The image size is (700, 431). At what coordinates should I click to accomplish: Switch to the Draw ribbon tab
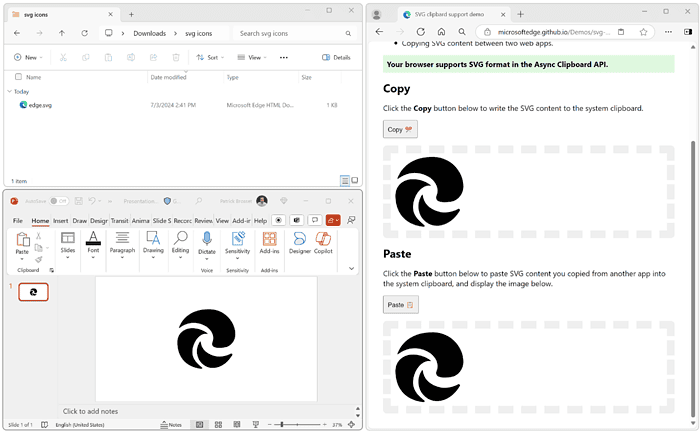pos(79,221)
